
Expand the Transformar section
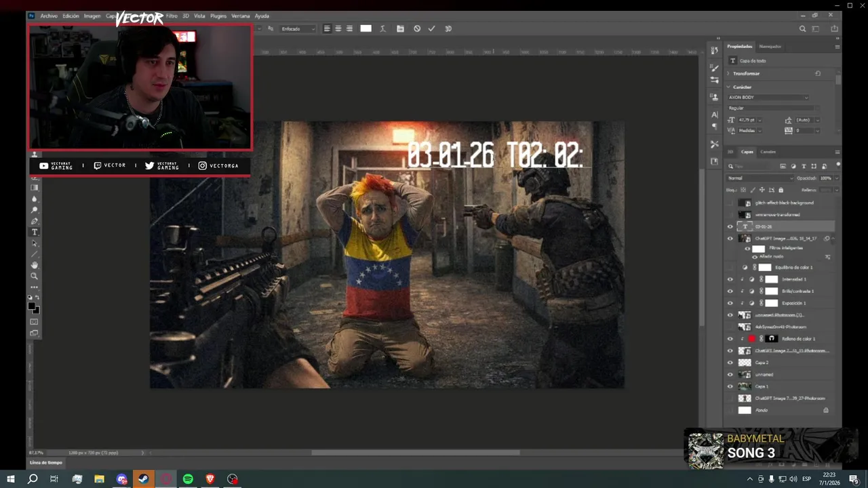(x=729, y=73)
